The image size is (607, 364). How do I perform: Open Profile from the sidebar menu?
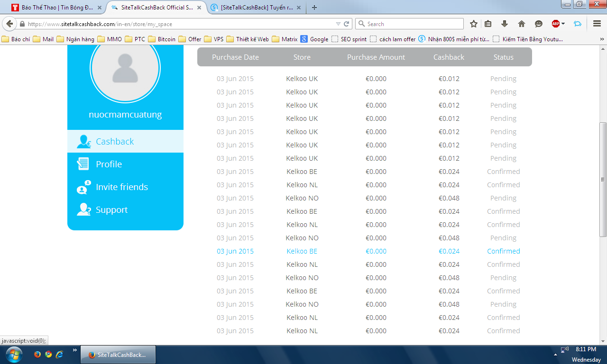125,164
